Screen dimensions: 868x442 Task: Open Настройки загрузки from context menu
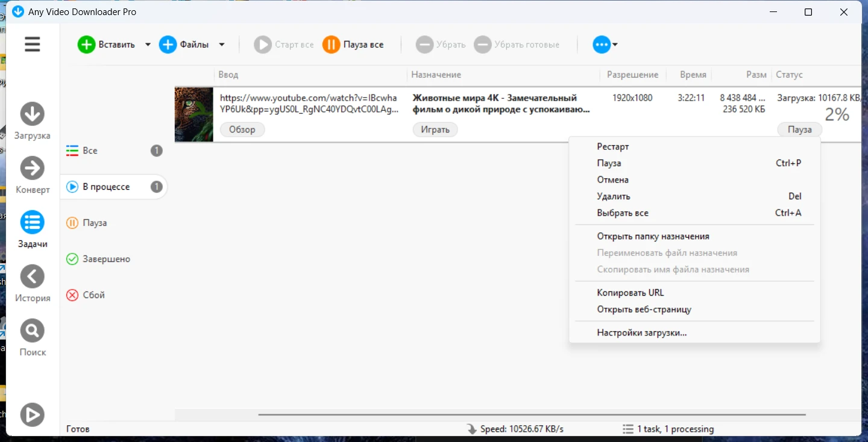coord(641,333)
